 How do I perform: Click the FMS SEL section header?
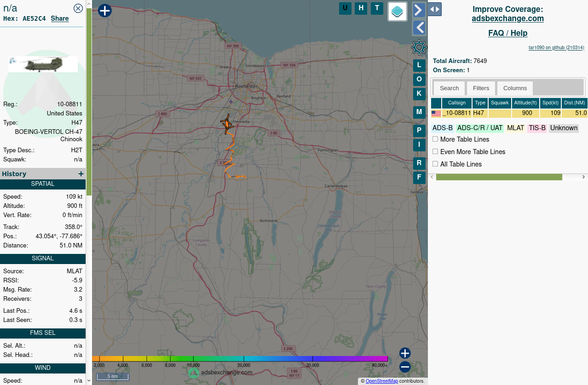(43, 333)
